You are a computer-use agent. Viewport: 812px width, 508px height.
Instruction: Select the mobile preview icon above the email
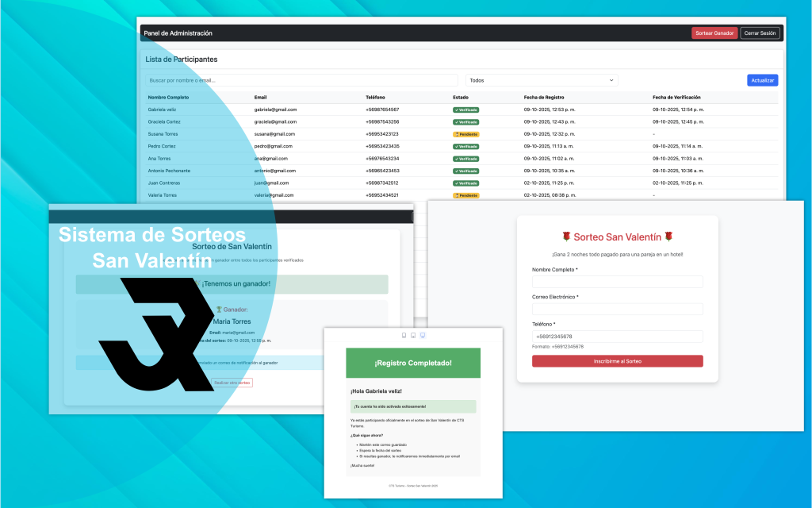pyautogui.click(x=404, y=336)
